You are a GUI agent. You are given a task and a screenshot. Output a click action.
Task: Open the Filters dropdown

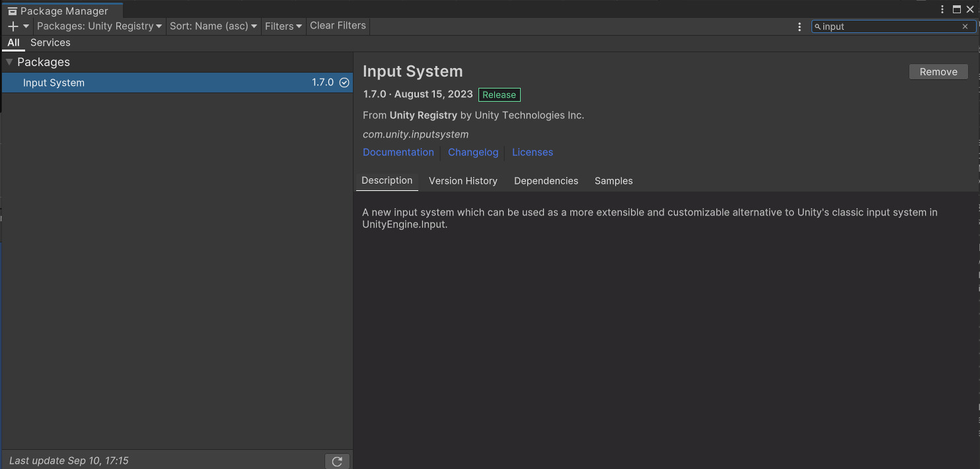(283, 26)
